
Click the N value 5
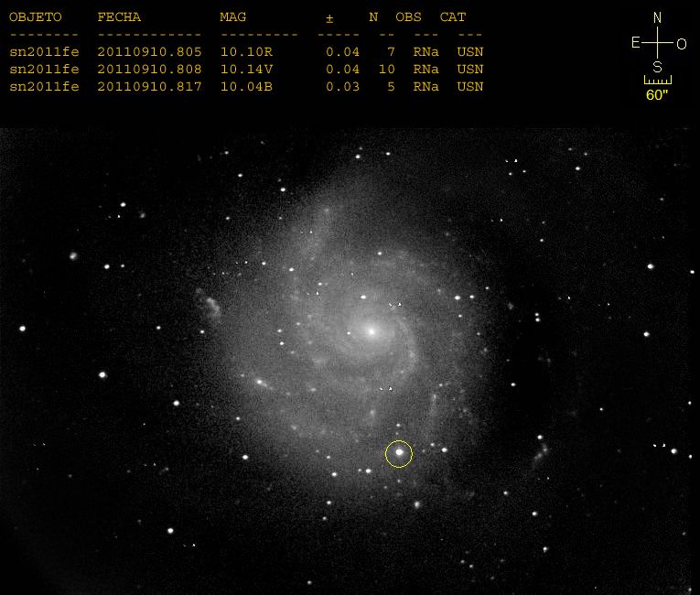(x=391, y=87)
